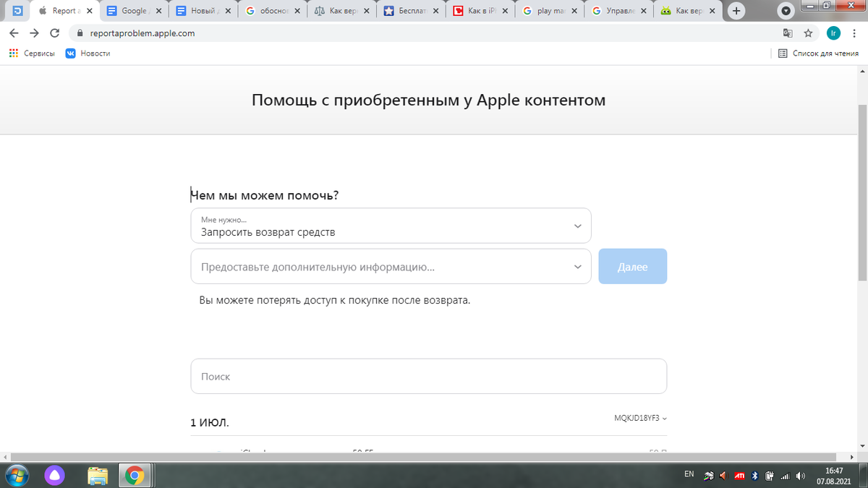This screenshot has width=868, height=488.
Task: Open the Мне нужно request type dropdown
Action: pyautogui.click(x=391, y=226)
